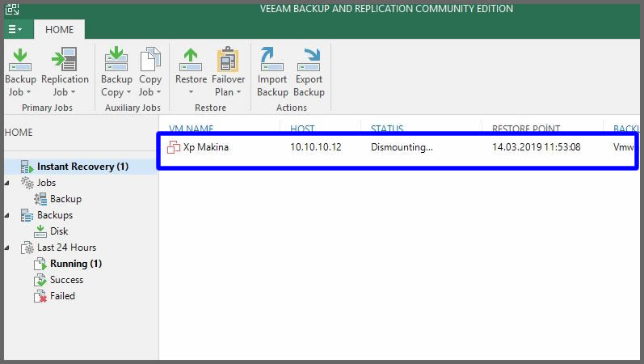The height and width of the screenshot is (364, 644).
Task: Click the Failed sessions icon
Action: [40, 296]
